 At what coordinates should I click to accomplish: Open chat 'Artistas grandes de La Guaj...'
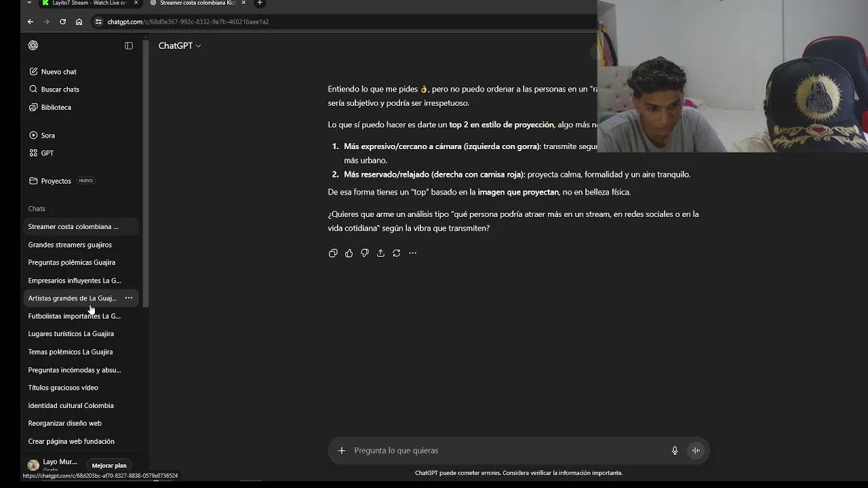tap(73, 298)
